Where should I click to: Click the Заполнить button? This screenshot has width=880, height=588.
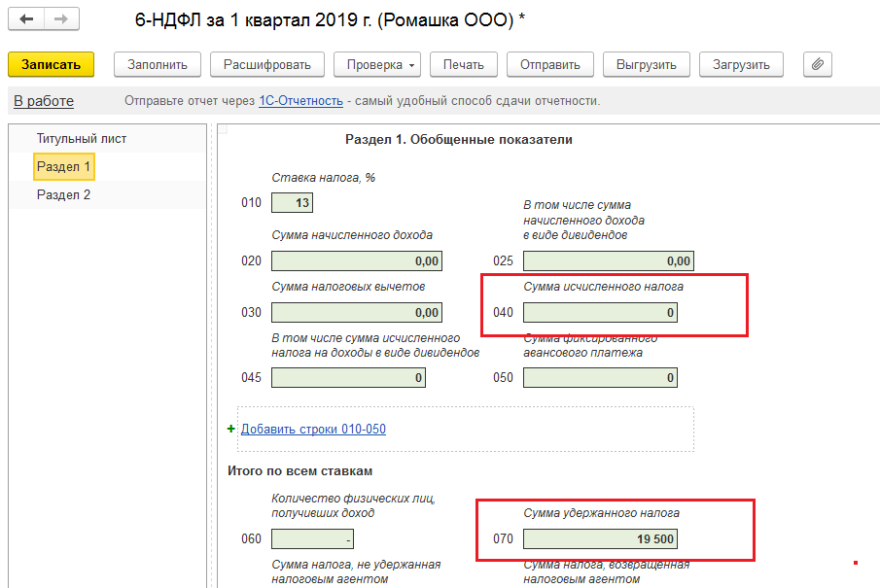point(158,64)
